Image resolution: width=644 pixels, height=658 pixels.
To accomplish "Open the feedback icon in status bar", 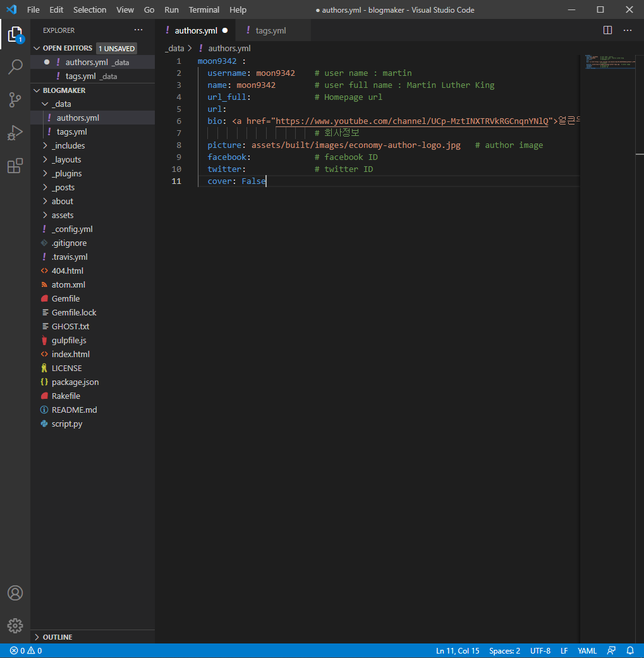I will coord(612,650).
